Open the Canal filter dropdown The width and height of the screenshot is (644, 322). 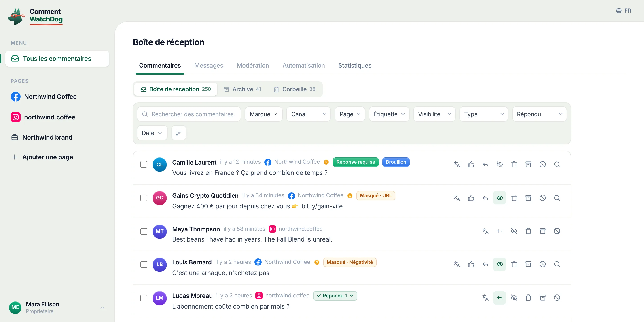(x=308, y=114)
